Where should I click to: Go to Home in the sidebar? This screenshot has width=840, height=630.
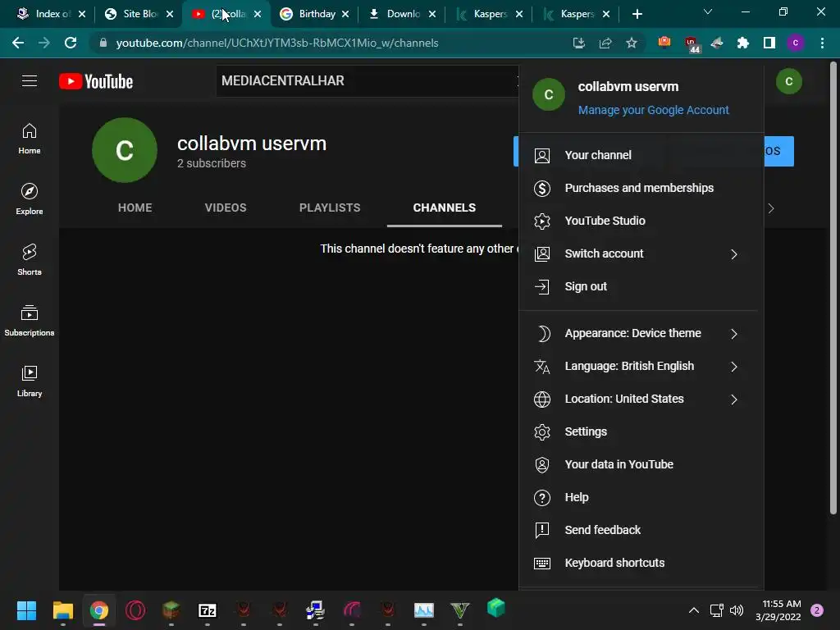(x=30, y=139)
